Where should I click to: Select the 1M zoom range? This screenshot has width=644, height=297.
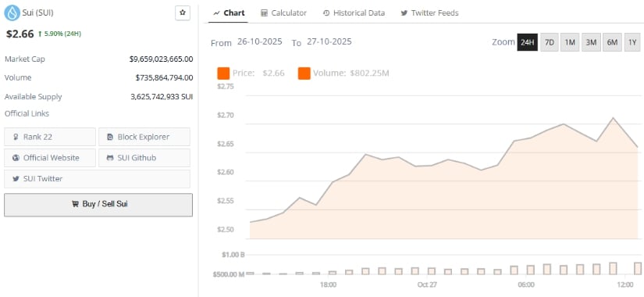point(570,42)
